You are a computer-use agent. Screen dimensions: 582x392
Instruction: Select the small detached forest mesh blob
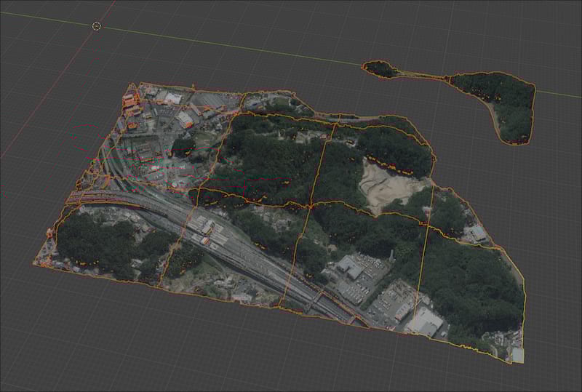click(x=379, y=69)
